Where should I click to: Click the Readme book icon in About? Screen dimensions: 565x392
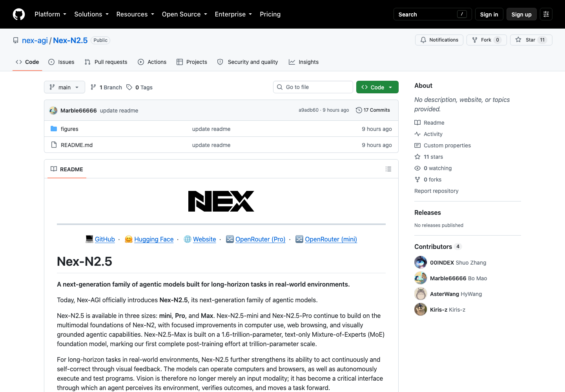417,123
